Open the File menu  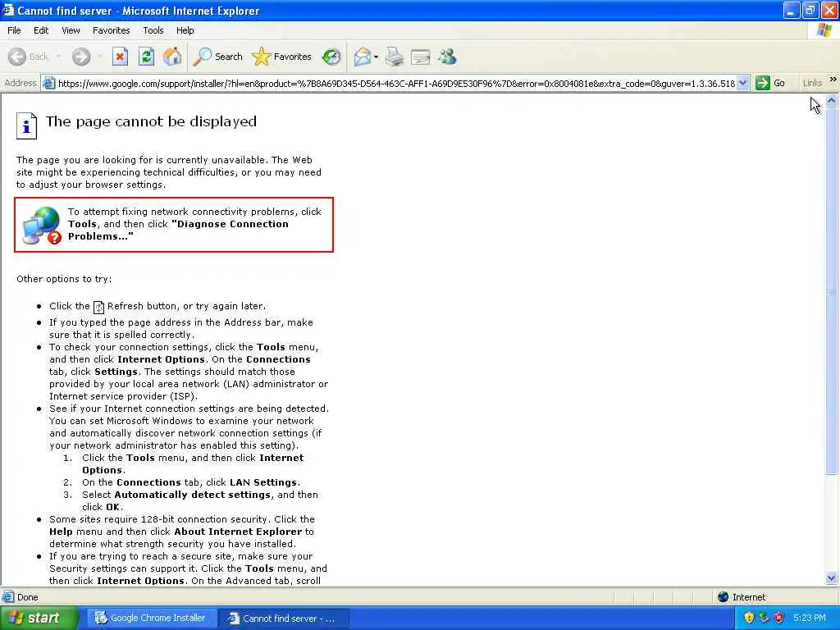pyautogui.click(x=14, y=30)
